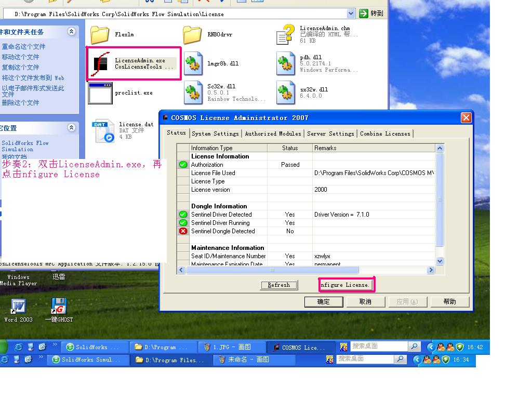Click the status list scroll right arrow
The image size is (532, 399).
click(x=431, y=270)
